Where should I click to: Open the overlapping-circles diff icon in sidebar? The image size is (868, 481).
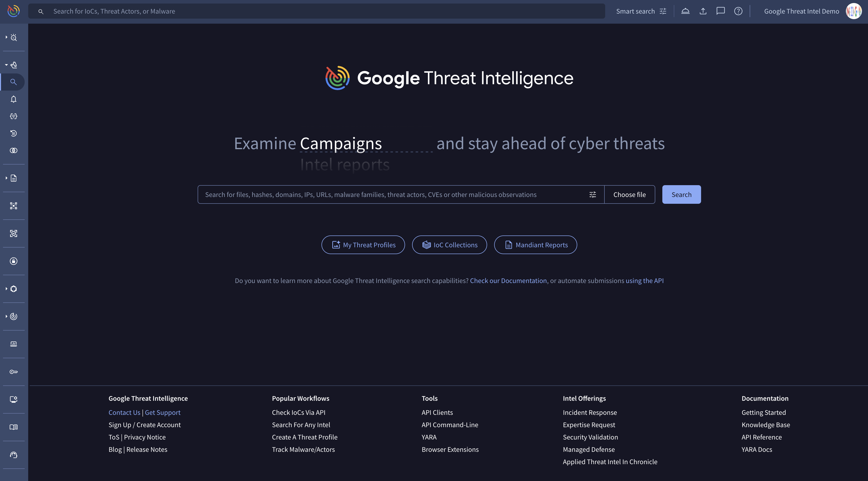coord(14,151)
